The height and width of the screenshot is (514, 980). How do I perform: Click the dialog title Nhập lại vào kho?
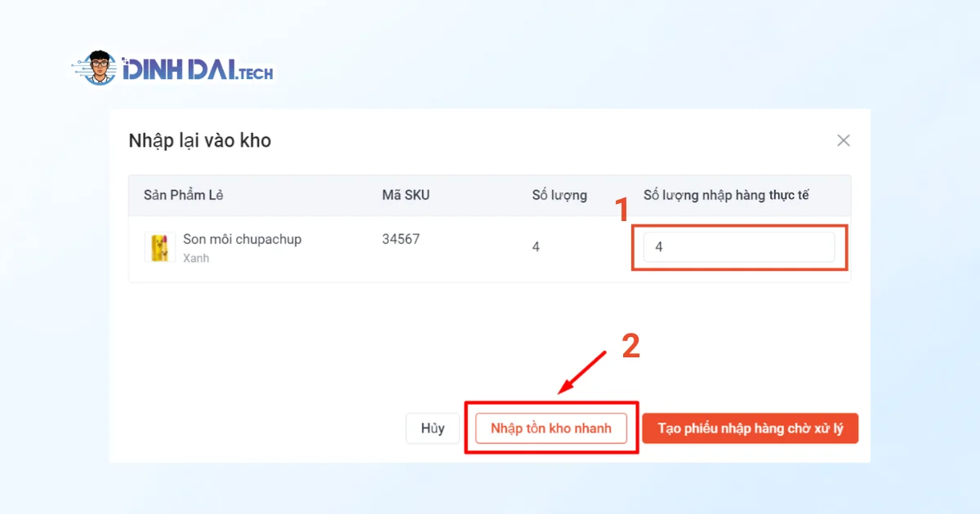(x=200, y=140)
